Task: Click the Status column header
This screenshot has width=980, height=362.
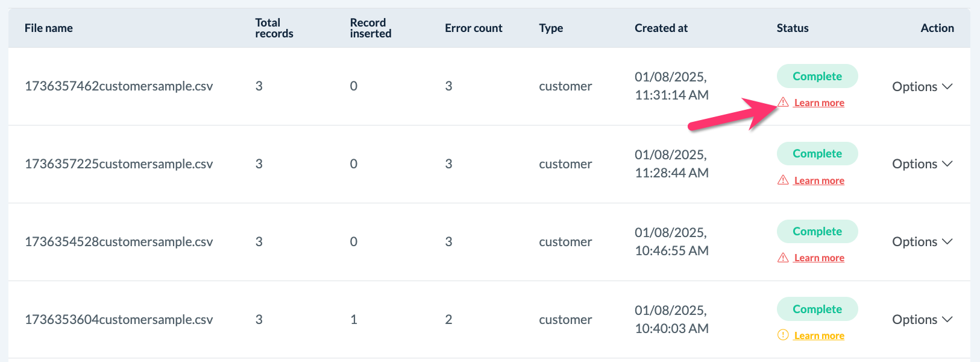Action: [792, 28]
